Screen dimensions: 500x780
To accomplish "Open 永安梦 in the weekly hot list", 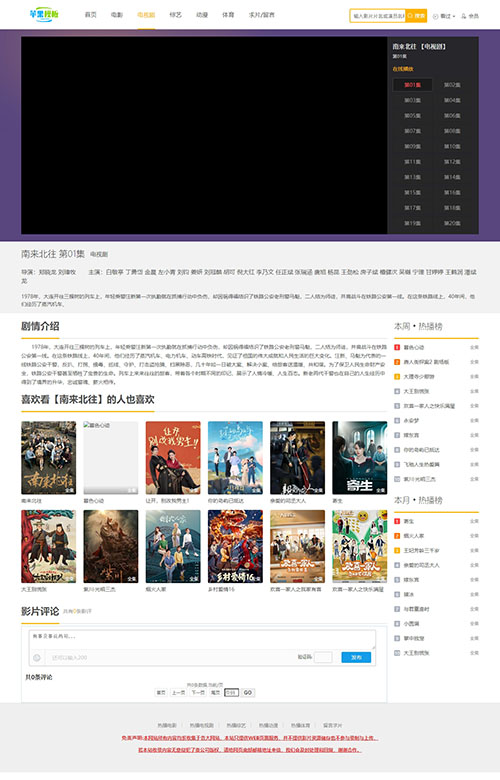I will [411, 420].
